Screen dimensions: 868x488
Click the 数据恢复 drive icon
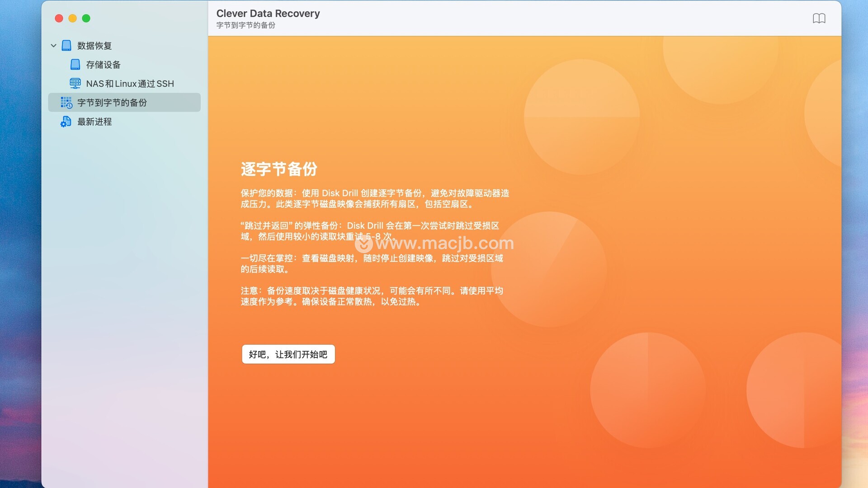pos(66,46)
